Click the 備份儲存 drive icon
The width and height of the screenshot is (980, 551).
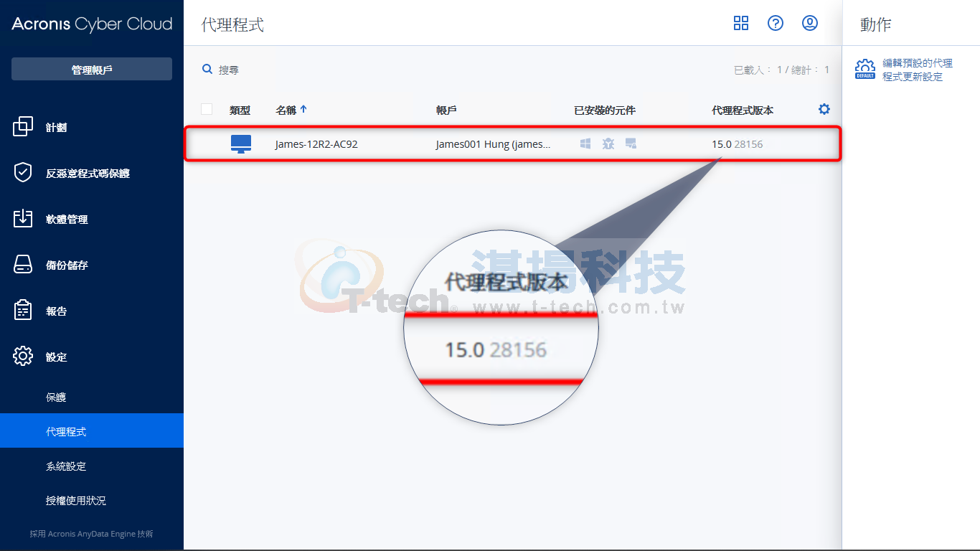(23, 265)
